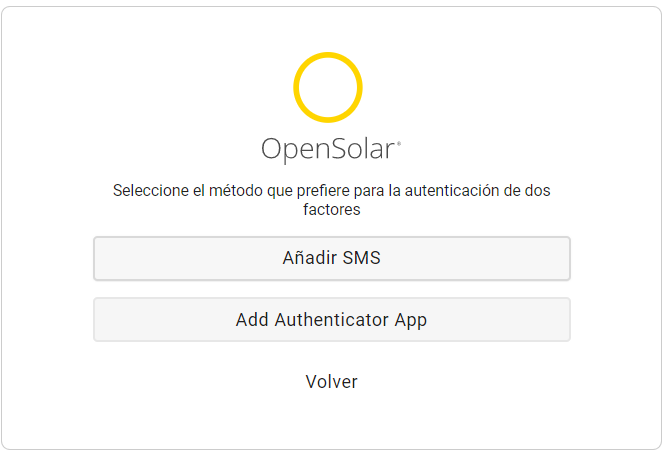The height and width of the screenshot is (457, 671).
Task: Click blank card area below Volver
Action: tap(332, 421)
